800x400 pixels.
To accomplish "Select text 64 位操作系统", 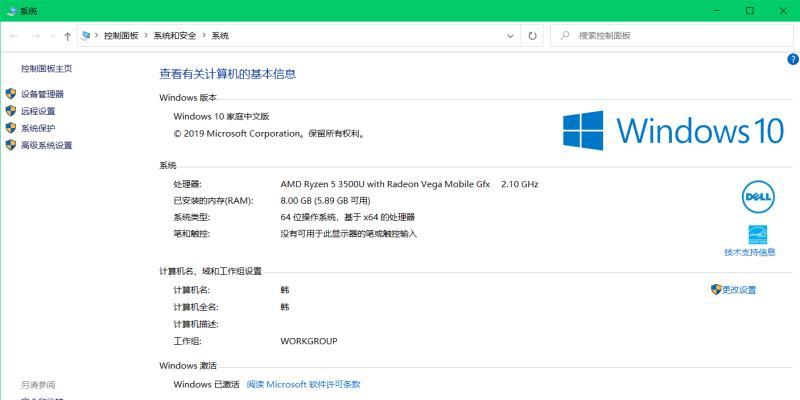I will tap(308, 217).
